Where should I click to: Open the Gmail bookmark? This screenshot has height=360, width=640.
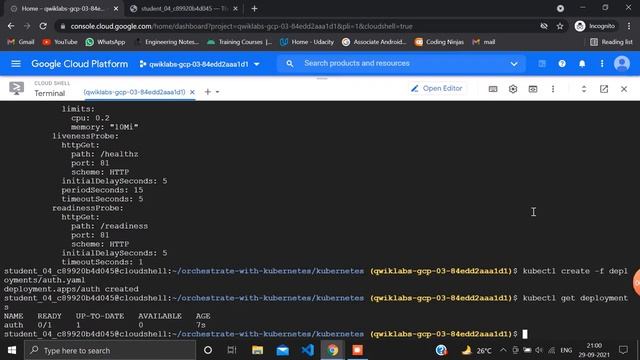tap(21, 42)
